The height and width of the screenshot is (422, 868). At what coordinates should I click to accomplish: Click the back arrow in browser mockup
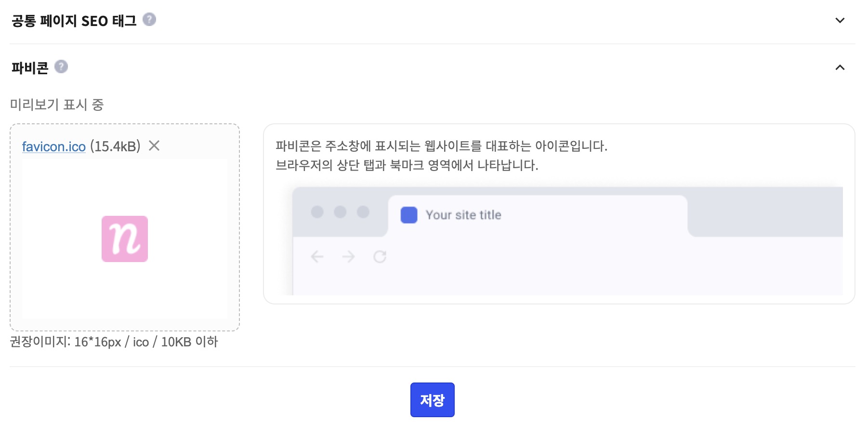point(317,257)
